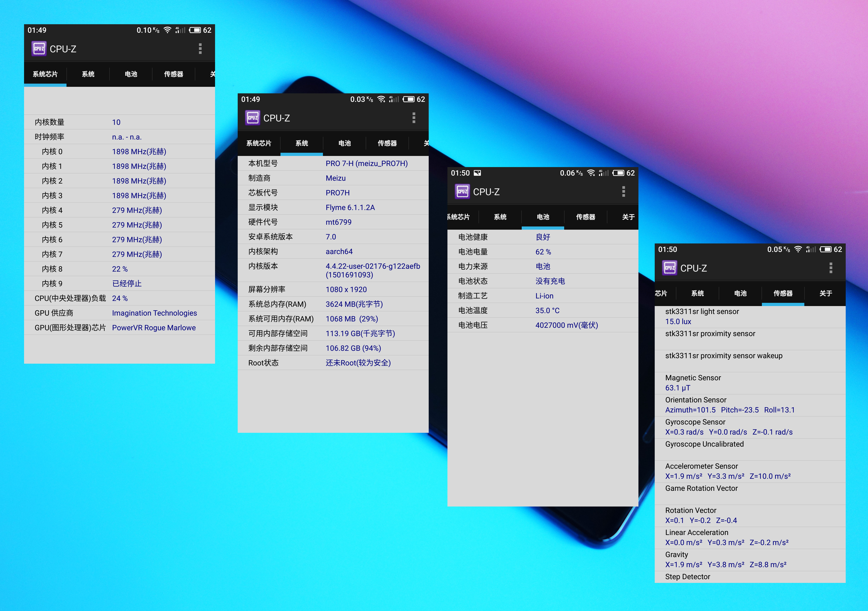
Task: Tap the Wi-Fi icon in the device info screenshot
Action: pyautogui.click(x=381, y=99)
